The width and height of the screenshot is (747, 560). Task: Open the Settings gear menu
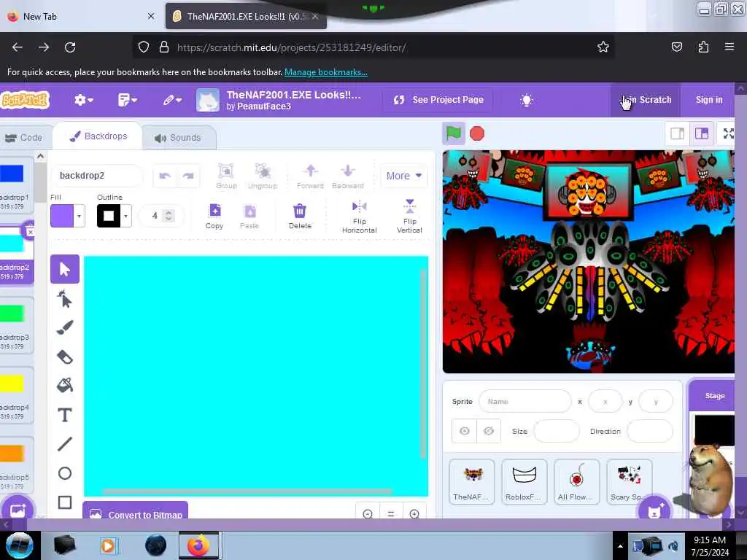83,100
